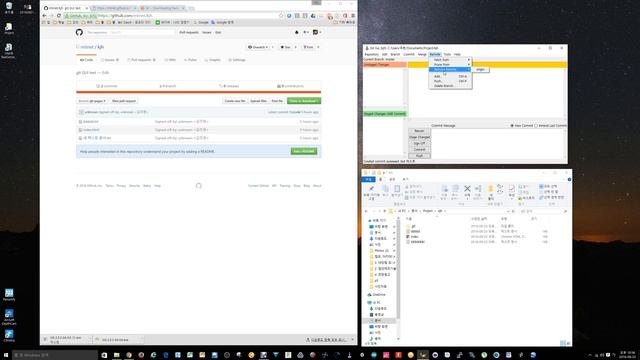640x360 pixels.
Task: Select the New Commit radio button in Git Gui
Action: click(x=512, y=126)
